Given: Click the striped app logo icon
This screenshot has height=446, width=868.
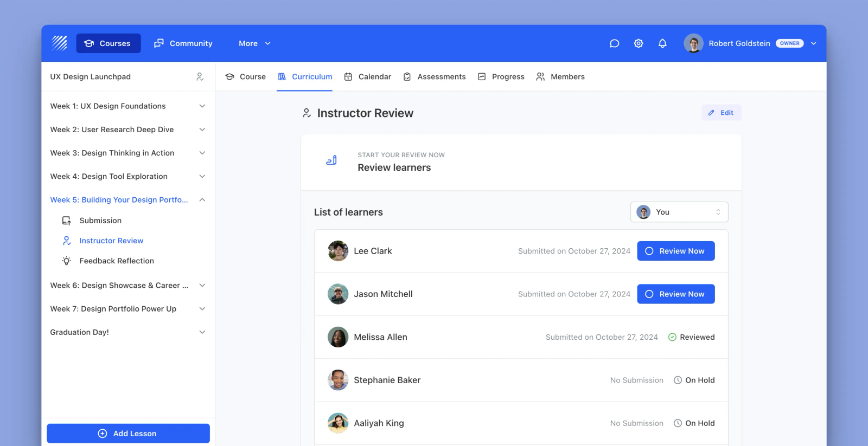Looking at the screenshot, I should [59, 43].
